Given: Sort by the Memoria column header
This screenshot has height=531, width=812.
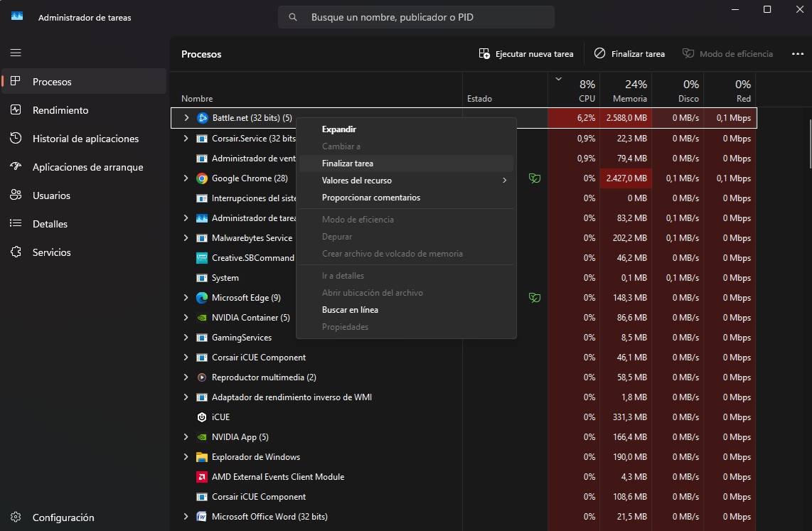Looking at the screenshot, I should (626, 91).
